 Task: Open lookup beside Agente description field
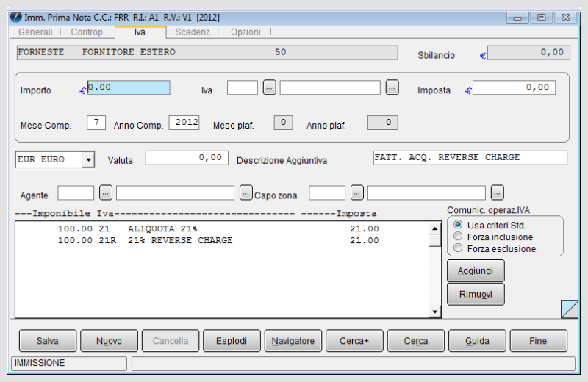(x=245, y=192)
